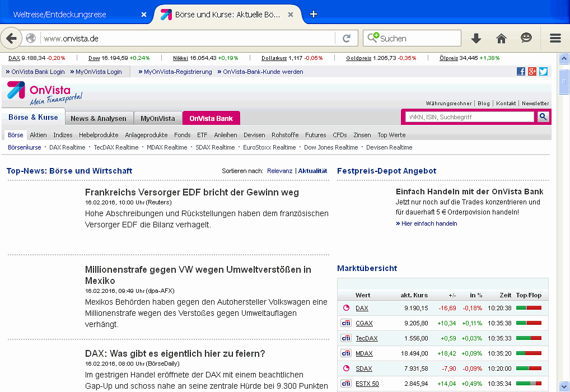
Task: Switch to the Weltreise/Entdeckungsreise tab
Action: click(59, 15)
